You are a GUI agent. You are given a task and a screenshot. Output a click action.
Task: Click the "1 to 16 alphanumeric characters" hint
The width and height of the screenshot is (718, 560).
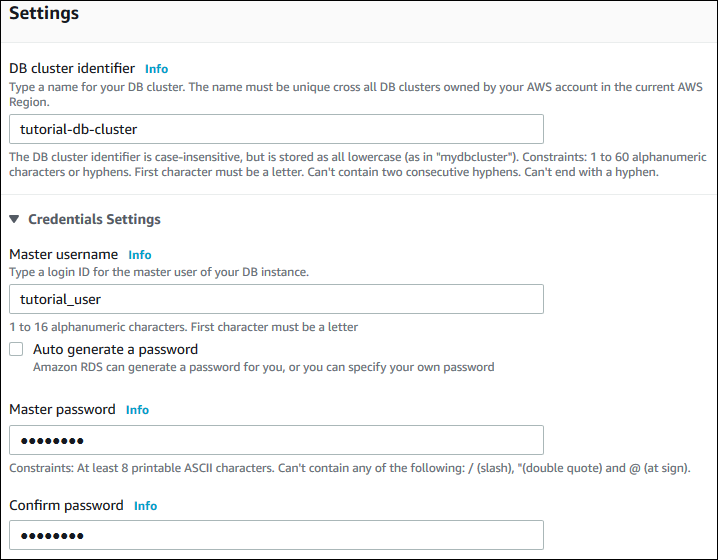184,327
